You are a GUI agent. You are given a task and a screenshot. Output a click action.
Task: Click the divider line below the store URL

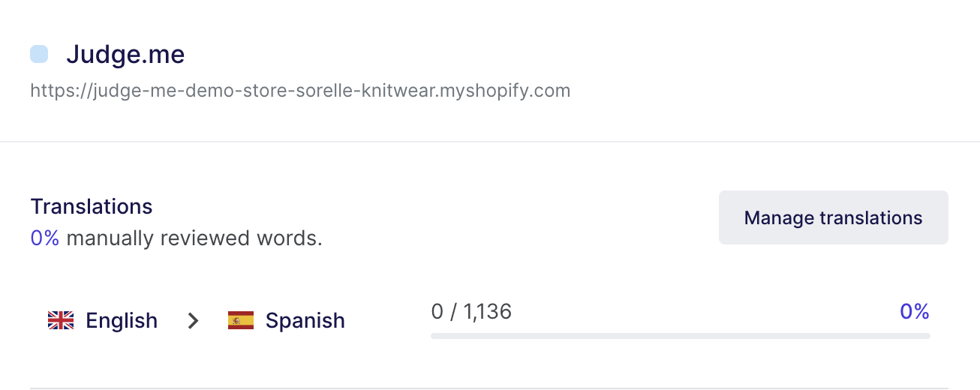click(x=490, y=142)
